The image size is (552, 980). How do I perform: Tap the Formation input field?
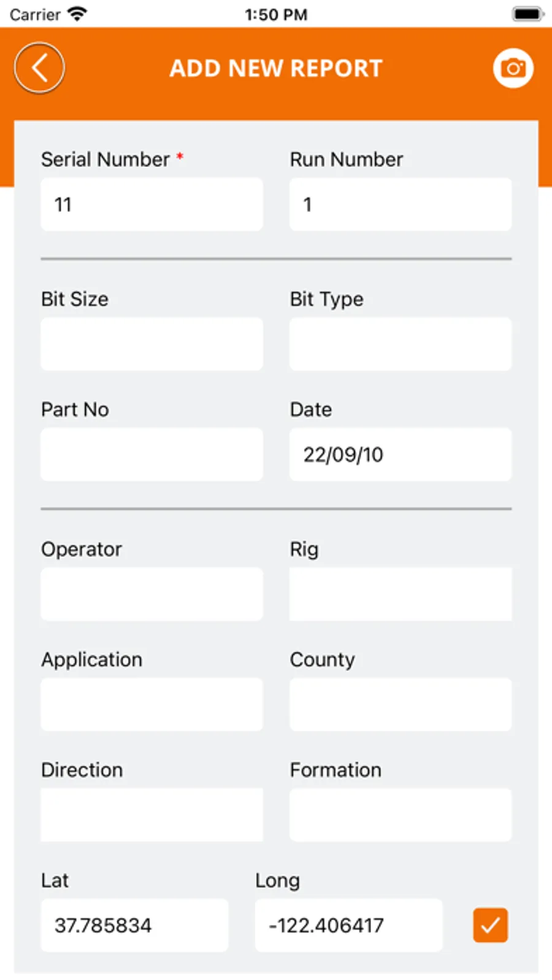[400, 814]
